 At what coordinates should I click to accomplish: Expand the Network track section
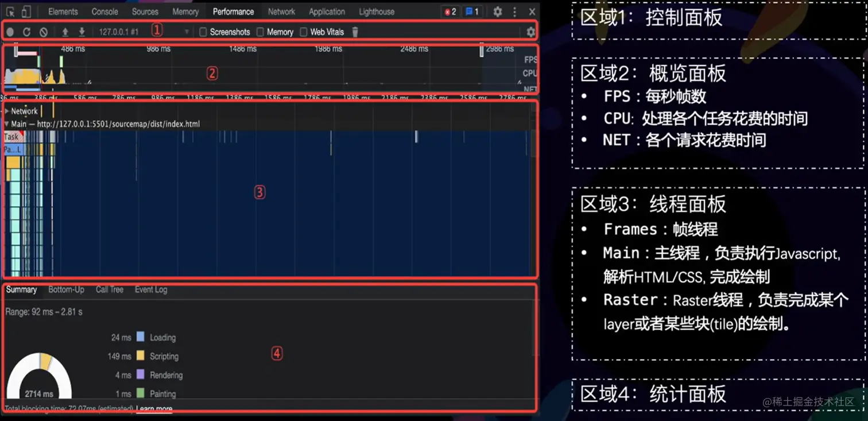6,111
